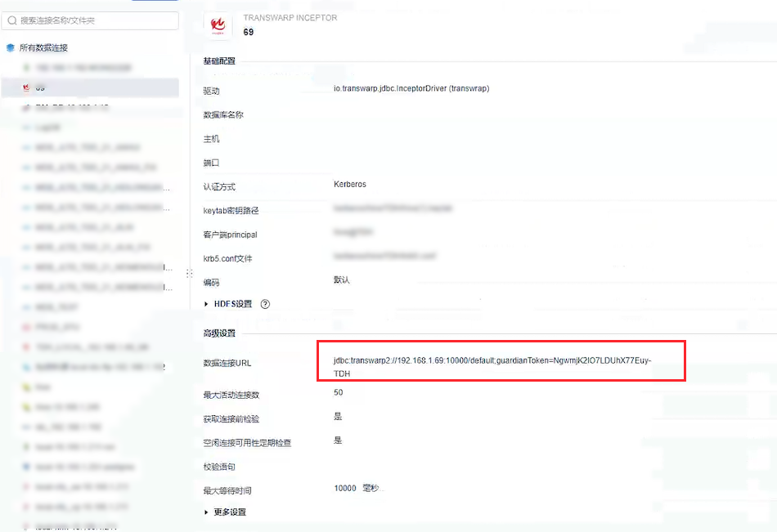Click the 编码 field label

pos(211,283)
